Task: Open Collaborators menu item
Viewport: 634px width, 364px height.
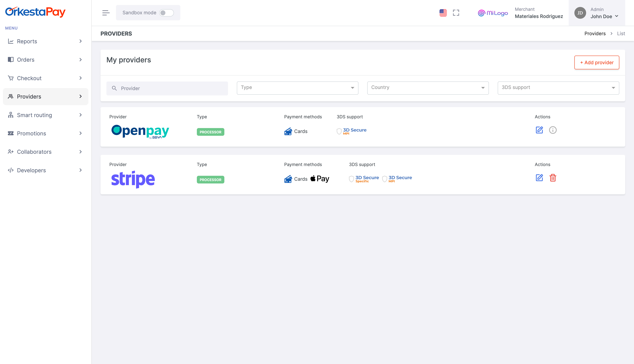Action: 45,152
